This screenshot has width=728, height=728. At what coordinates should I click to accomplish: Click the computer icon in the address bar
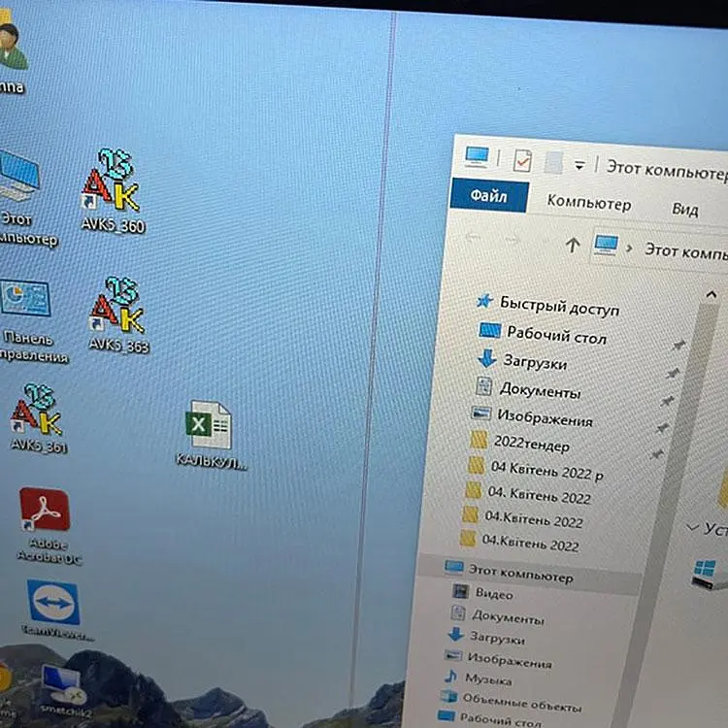coord(606,245)
